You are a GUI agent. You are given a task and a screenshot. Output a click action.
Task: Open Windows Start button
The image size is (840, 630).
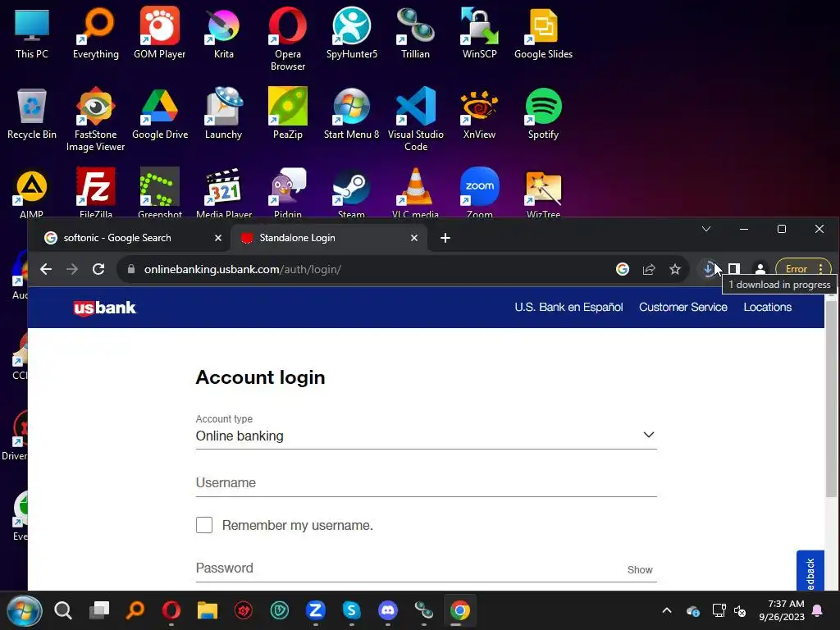pos(24,610)
